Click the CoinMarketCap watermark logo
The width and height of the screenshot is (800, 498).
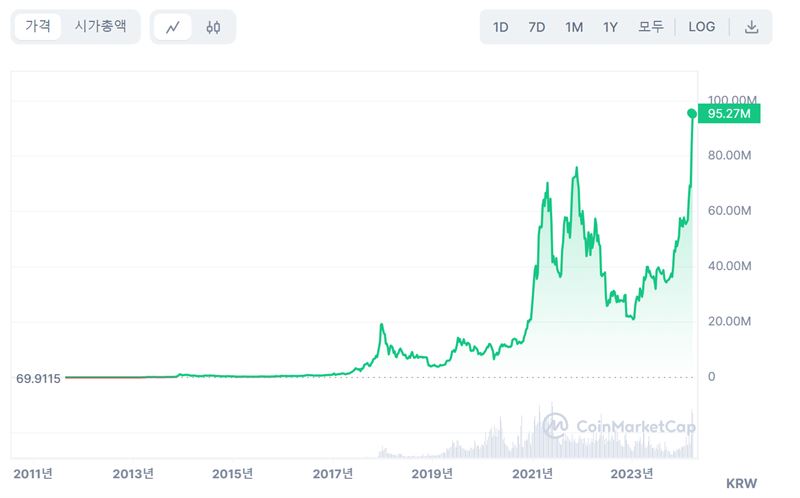[x=619, y=426]
